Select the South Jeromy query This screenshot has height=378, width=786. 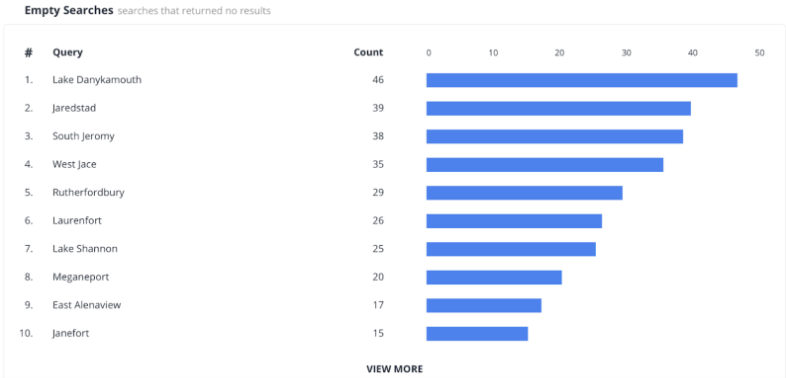tap(83, 136)
